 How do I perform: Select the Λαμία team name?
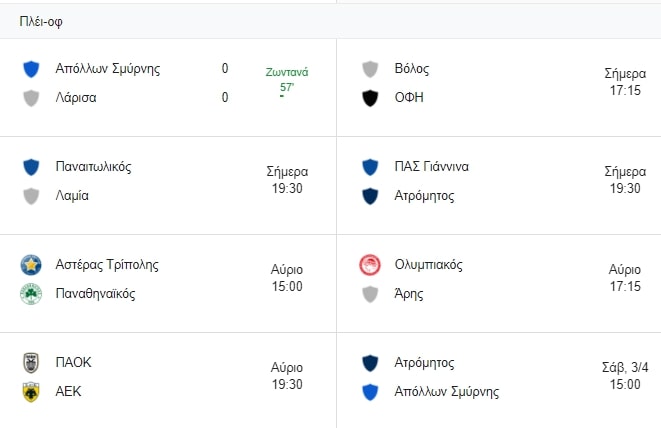click(x=72, y=196)
